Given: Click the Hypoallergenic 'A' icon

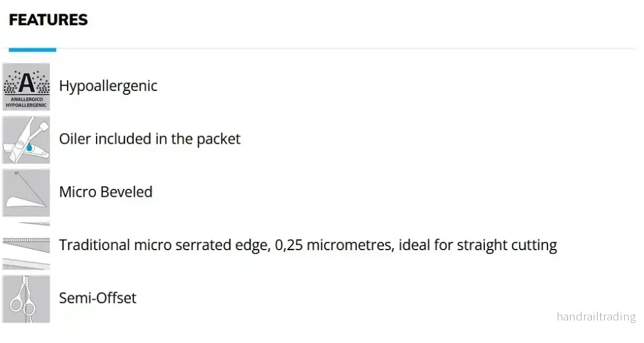Looking at the screenshot, I should point(26,86).
